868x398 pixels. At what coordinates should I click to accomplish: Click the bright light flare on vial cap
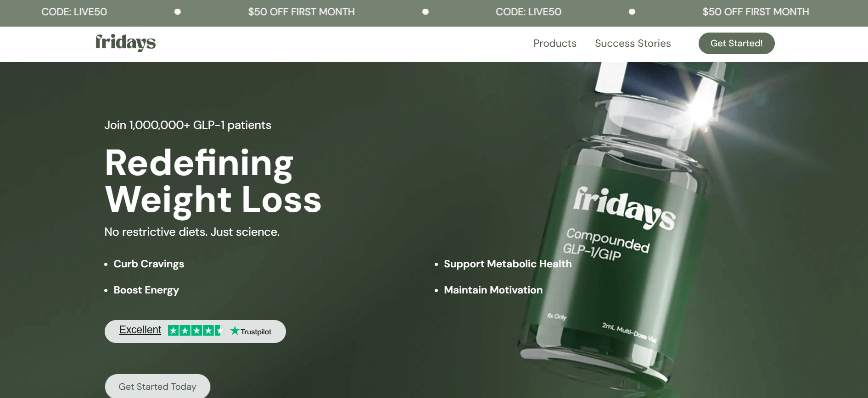(x=701, y=105)
